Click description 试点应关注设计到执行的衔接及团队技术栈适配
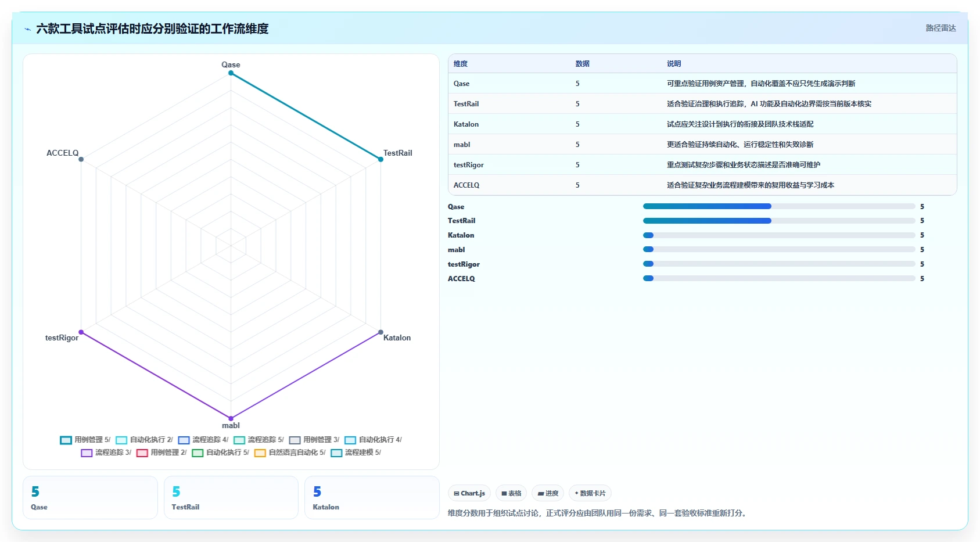The width and height of the screenshot is (980, 542). point(740,124)
